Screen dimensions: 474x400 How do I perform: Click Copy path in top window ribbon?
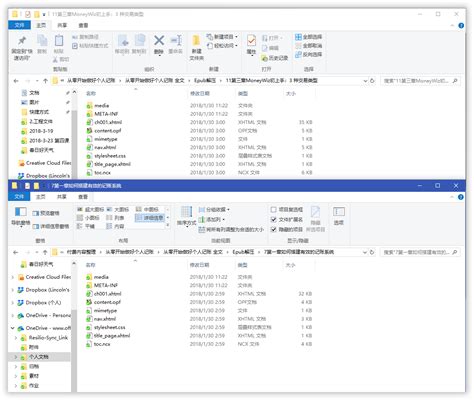tap(85, 37)
